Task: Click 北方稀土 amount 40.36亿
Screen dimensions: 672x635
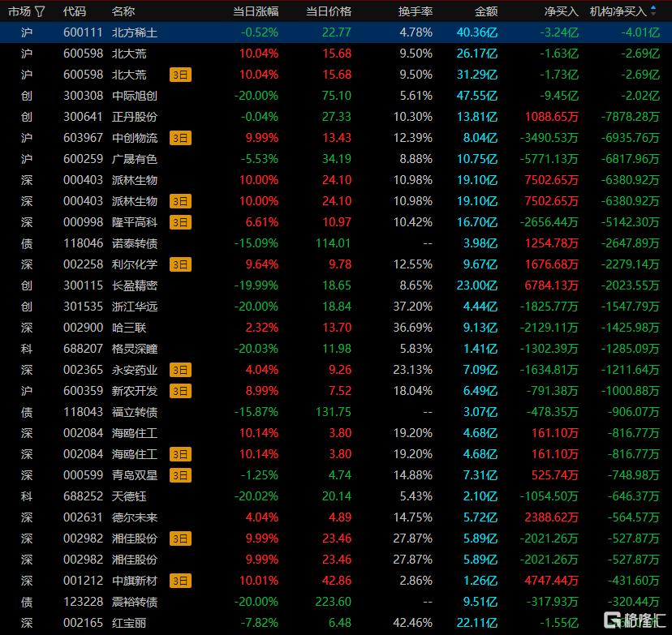Action: (x=477, y=32)
